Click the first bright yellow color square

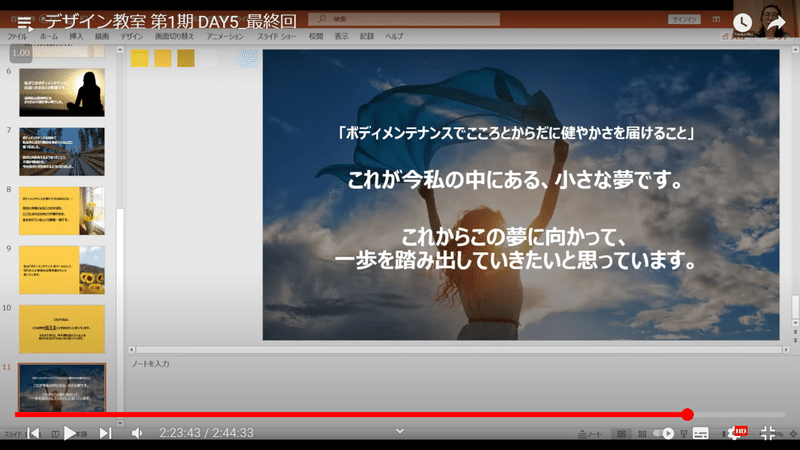[139, 58]
